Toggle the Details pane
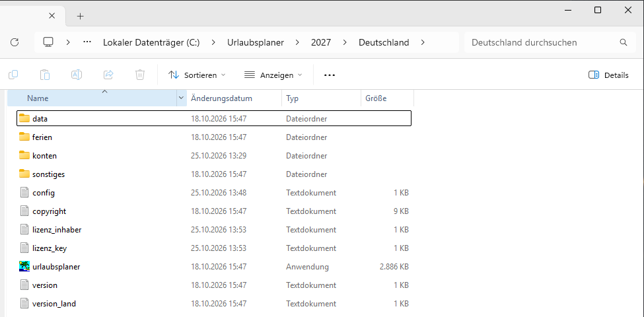 (x=608, y=75)
